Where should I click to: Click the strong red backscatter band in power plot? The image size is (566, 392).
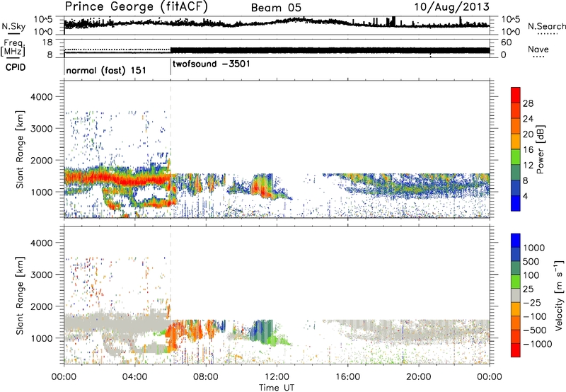[x=117, y=178]
